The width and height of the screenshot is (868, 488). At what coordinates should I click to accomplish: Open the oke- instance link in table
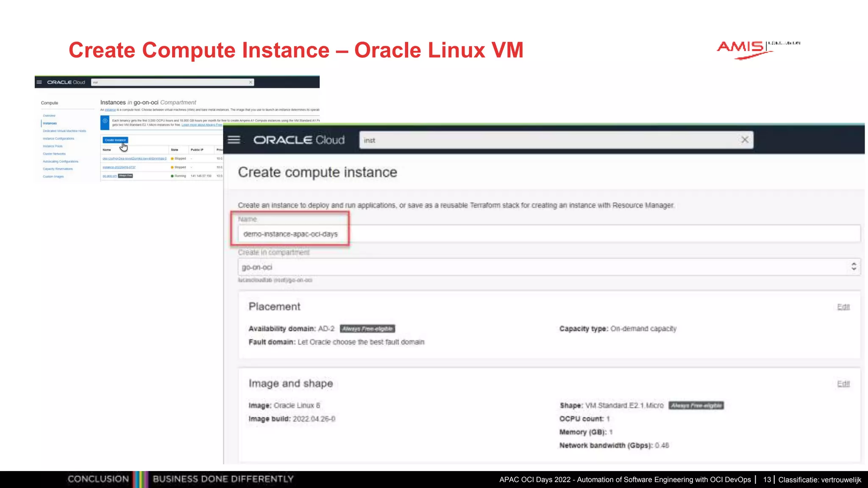tap(134, 158)
